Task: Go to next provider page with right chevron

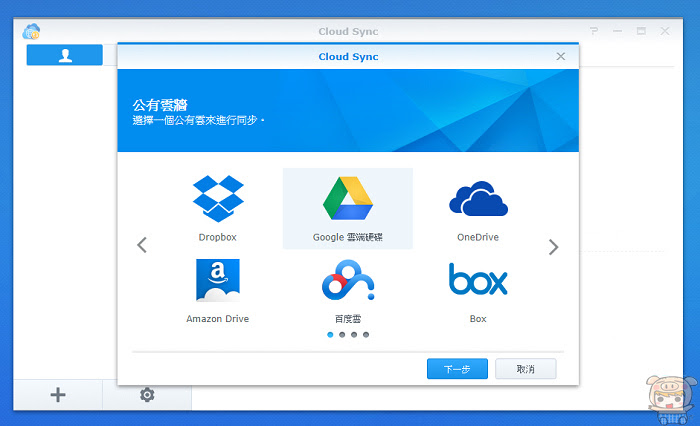Action: pyautogui.click(x=553, y=247)
